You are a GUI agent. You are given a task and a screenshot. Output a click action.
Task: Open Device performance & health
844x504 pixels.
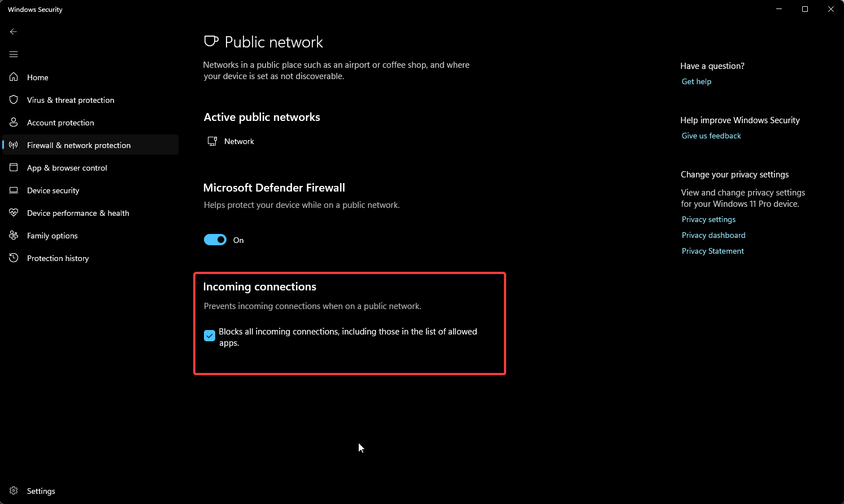[90, 213]
